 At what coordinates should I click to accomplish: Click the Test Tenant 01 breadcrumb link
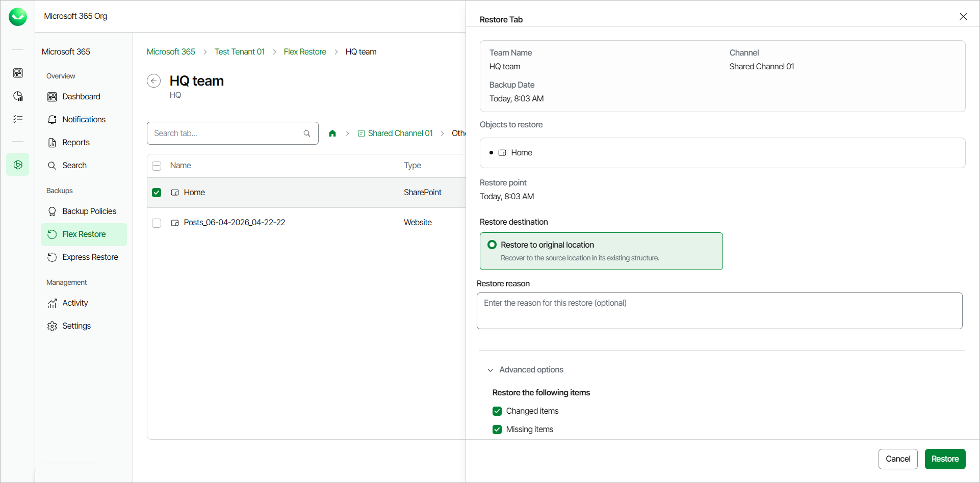(x=240, y=52)
